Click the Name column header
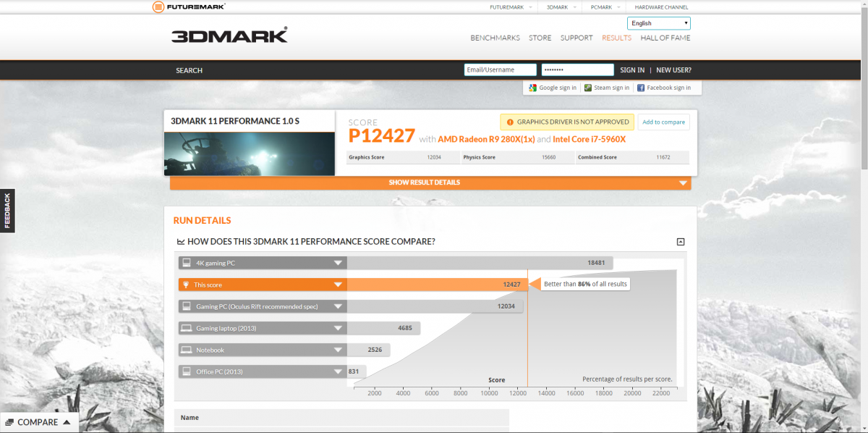This screenshot has height=433, width=868. click(190, 418)
